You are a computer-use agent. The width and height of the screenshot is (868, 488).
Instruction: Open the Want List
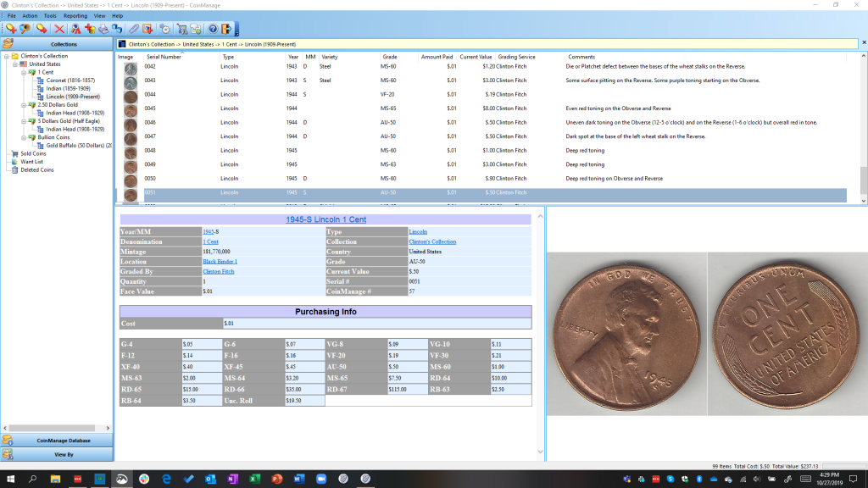[31, 162]
